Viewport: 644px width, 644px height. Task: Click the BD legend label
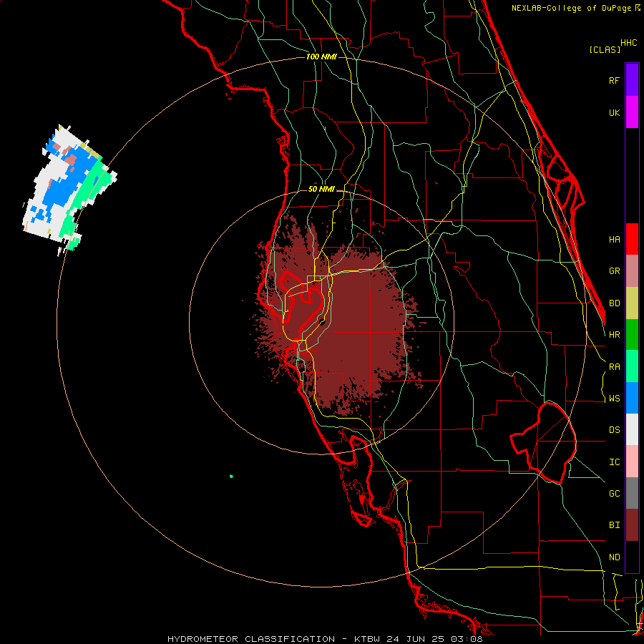[x=614, y=303]
